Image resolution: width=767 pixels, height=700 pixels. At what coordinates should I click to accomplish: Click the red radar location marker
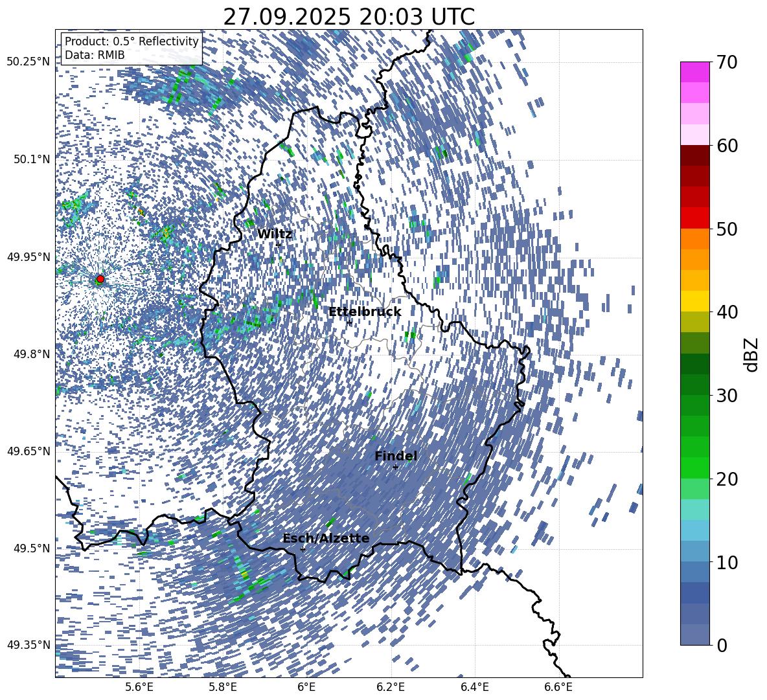(100, 279)
